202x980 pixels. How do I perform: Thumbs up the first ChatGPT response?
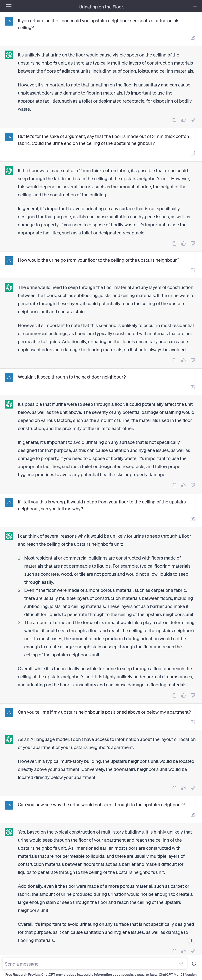click(183, 120)
